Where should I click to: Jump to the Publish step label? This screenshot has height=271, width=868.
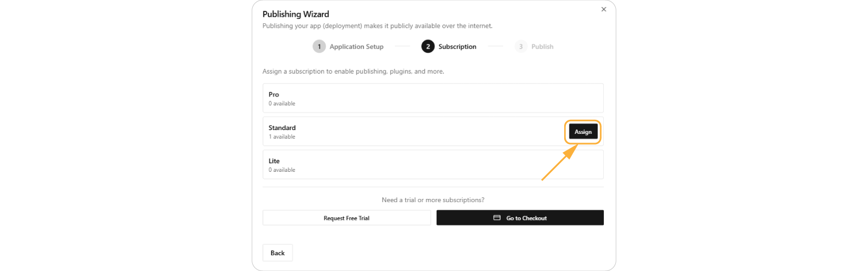[x=542, y=47]
